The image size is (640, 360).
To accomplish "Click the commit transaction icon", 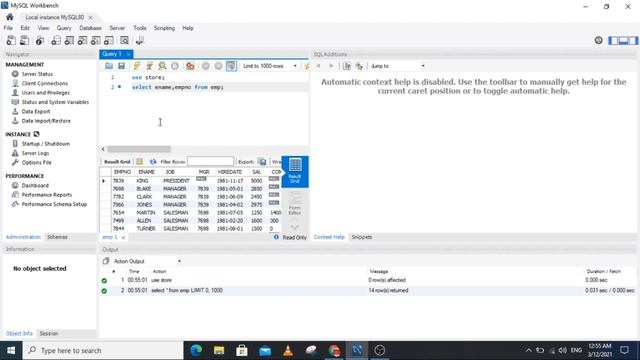I will (205, 66).
